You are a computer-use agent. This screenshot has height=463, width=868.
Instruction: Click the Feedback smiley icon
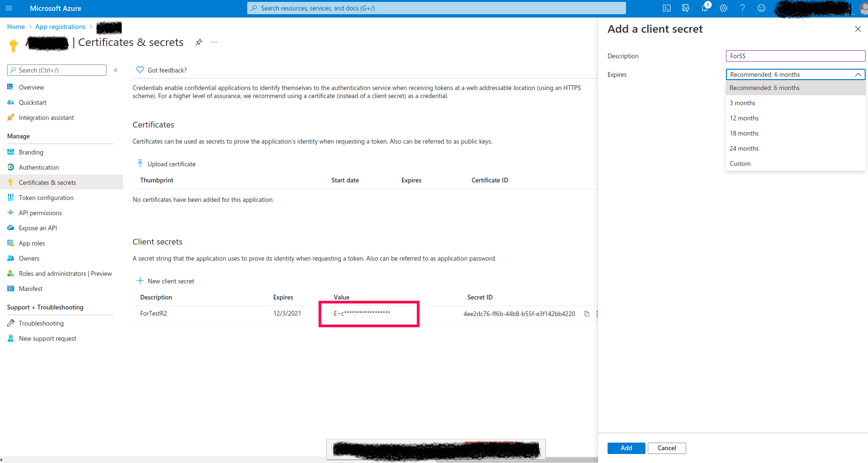pyautogui.click(x=761, y=8)
